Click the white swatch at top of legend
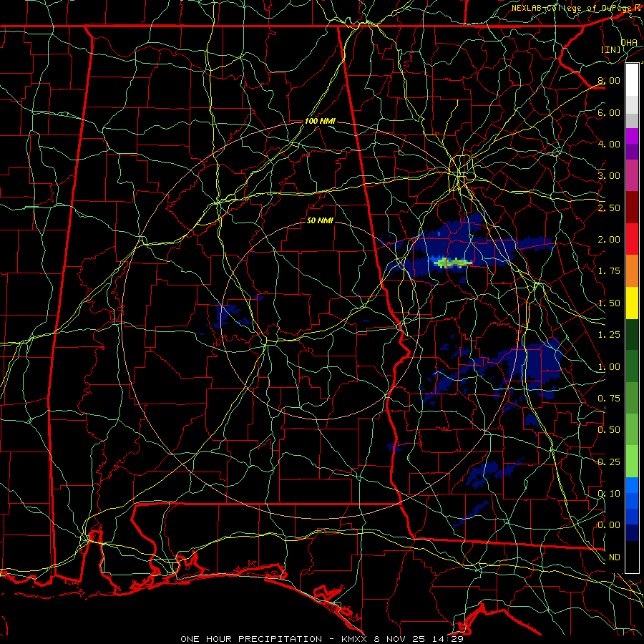Image resolution: width=644 pixels, height=644 pixels. pyautogui.click(x=632, y=80)
